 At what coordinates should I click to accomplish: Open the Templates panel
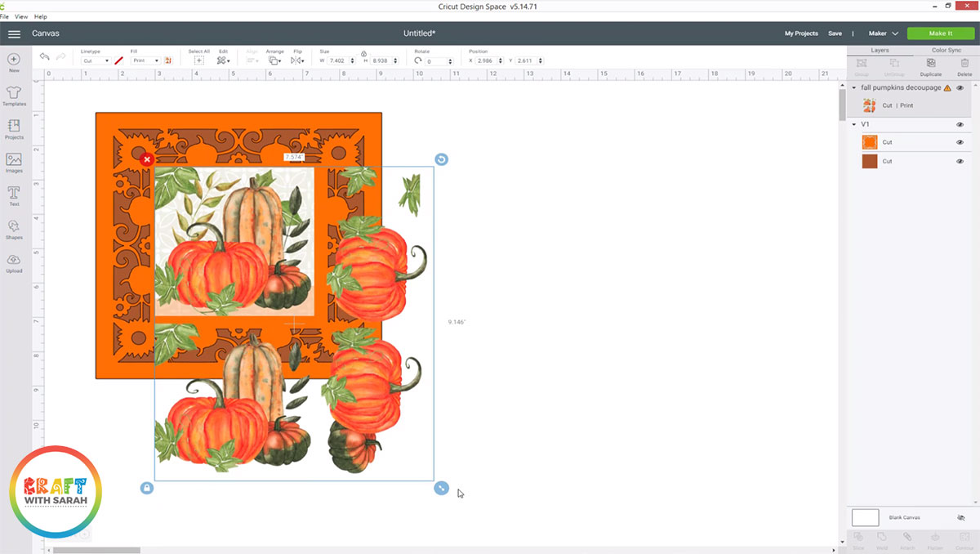click(x=13, y=94)
